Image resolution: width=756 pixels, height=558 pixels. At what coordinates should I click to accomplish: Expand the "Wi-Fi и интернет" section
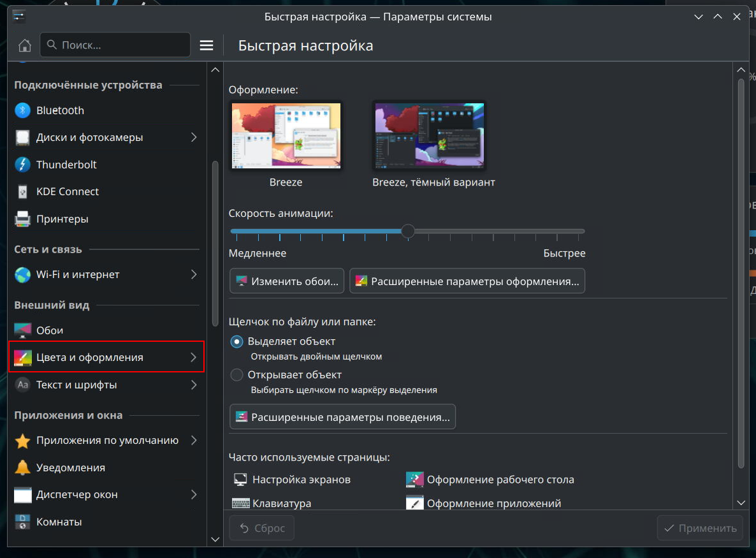pyautogui.click(x=193, y=274)
